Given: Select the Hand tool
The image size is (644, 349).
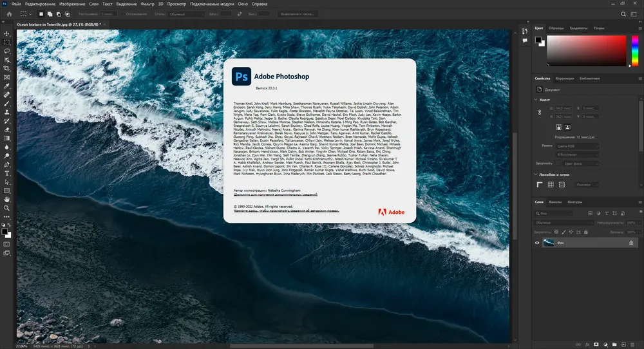Looking at the screenshot, I should (x=6, y=199).
